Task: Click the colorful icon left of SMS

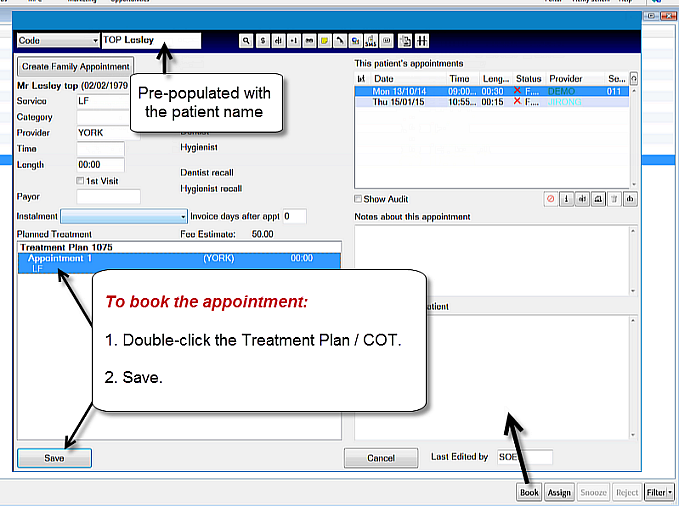Action: pos(356,41)
